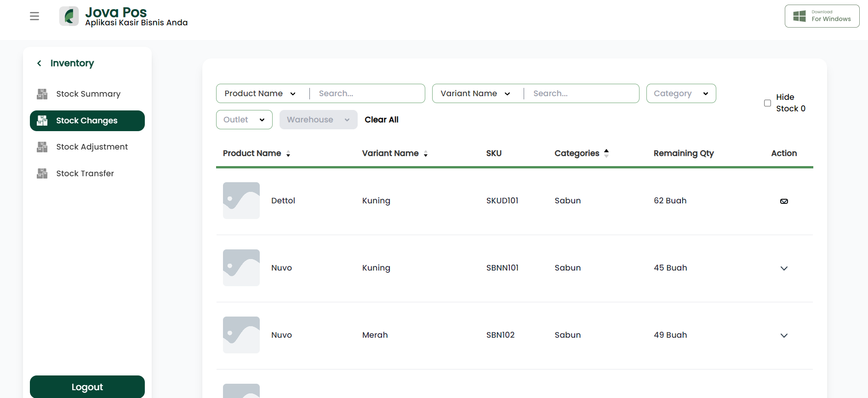Click the Windows logo in download button
Image resolution: width=868 pixels, height=398 pixels.
[x=799, y=16]
